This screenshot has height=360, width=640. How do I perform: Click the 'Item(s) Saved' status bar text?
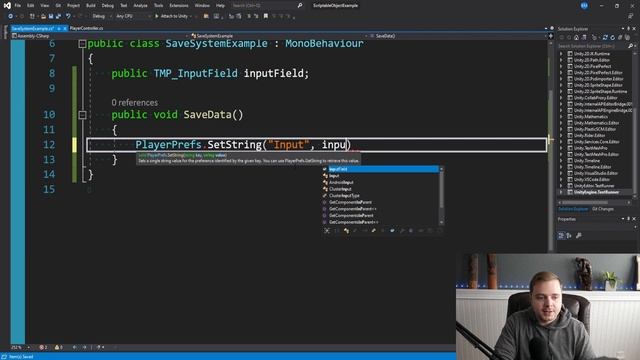pos(21,357)
